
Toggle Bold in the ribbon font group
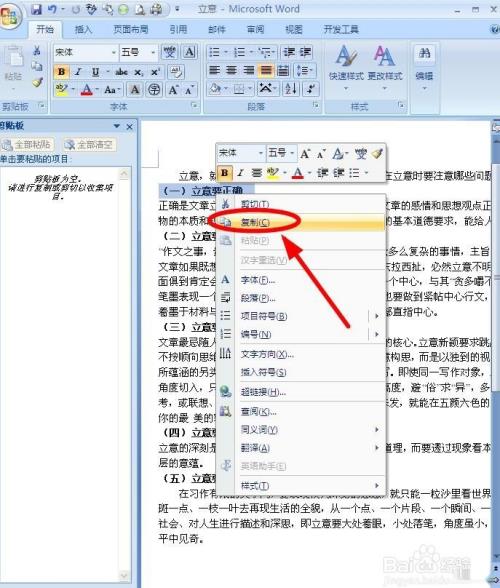(62, 72)
